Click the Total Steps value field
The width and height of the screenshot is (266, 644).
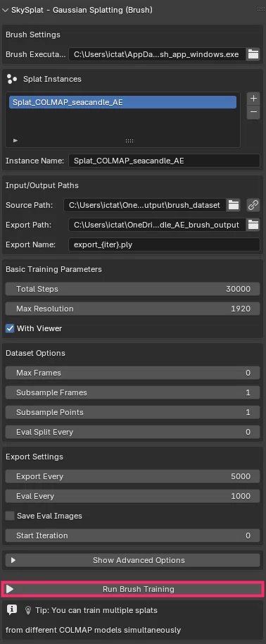[x=132, y=289]
